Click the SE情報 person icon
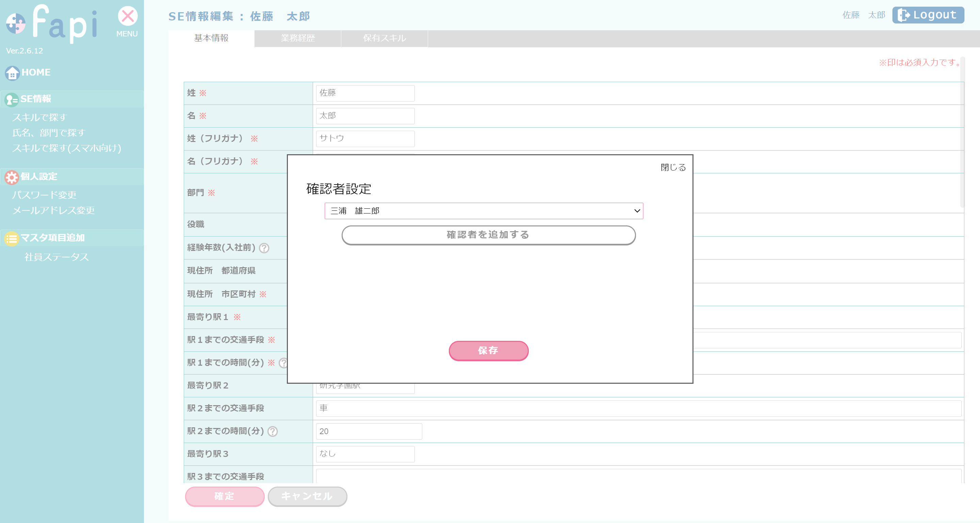Viewport: 980px width, 523px height. tap(12, 100)
